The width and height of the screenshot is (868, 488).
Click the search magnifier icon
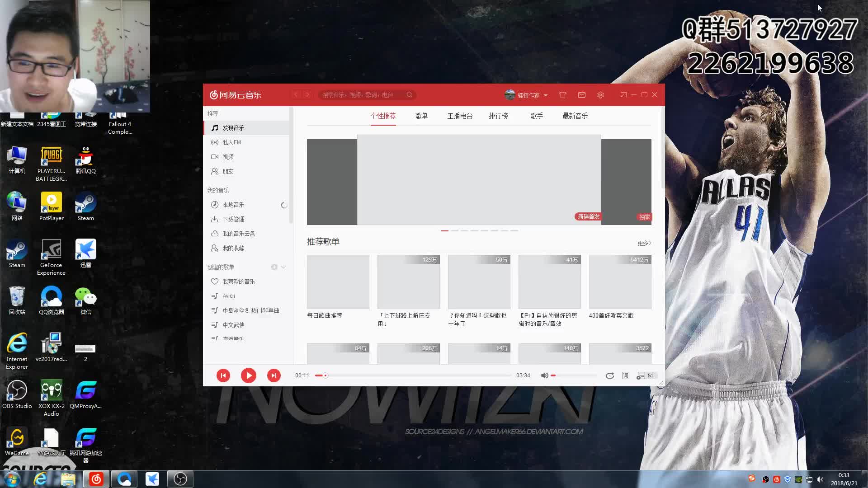coord(409,95)
